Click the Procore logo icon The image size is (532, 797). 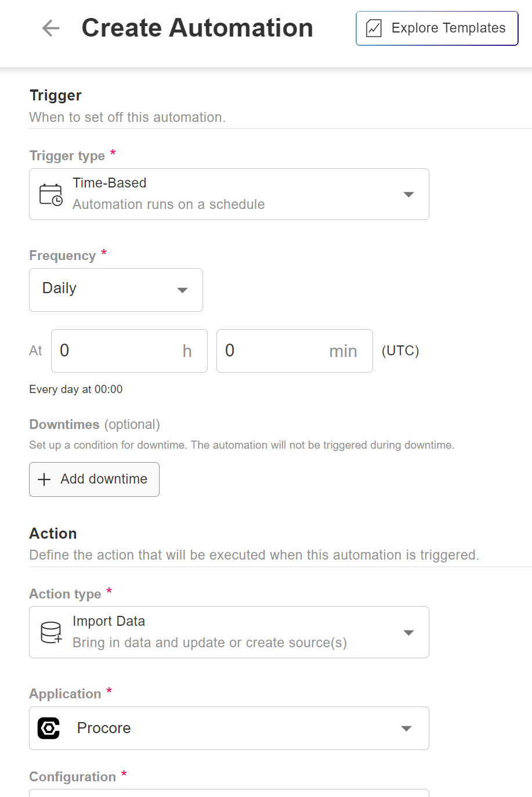click(49, 728)
